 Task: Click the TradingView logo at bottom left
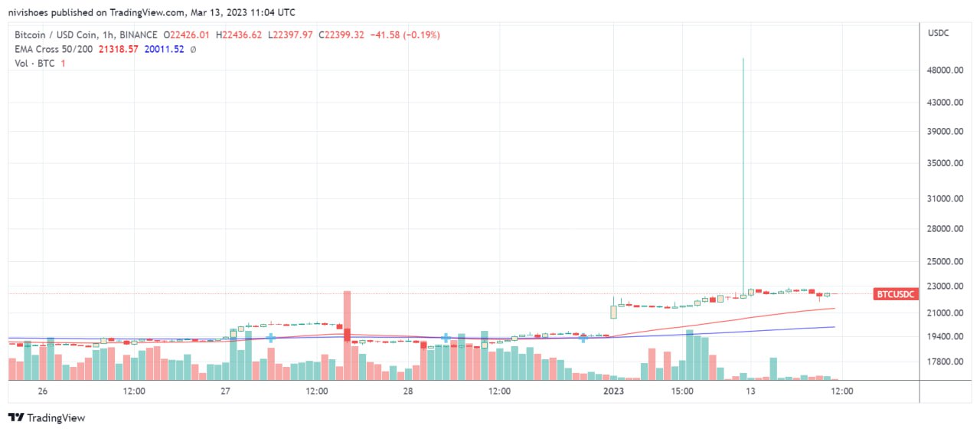coord(47,418)
